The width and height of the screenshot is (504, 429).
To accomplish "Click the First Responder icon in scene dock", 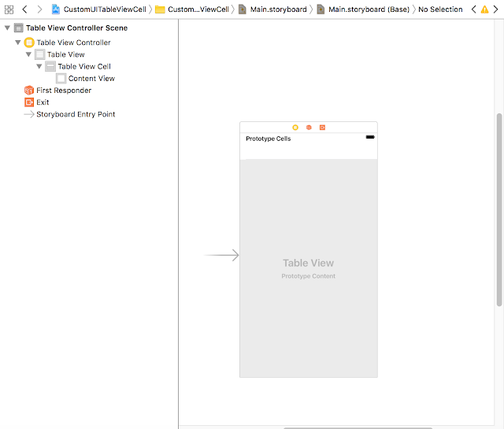I will coord(309,128).
